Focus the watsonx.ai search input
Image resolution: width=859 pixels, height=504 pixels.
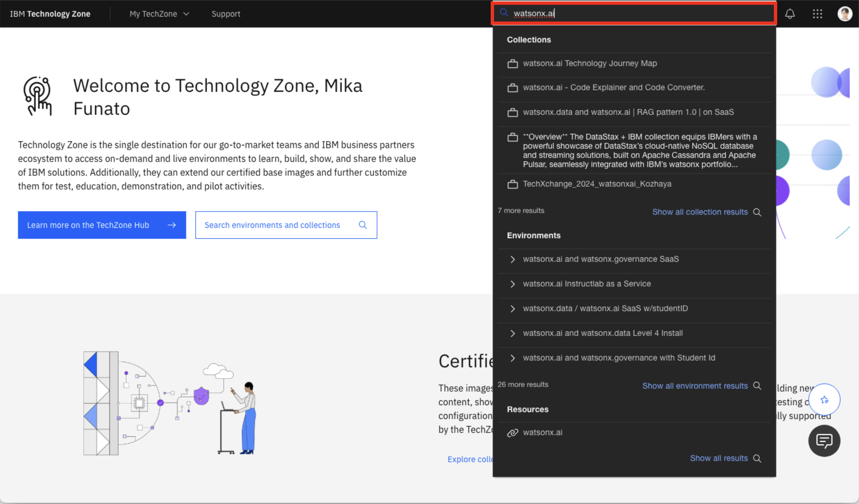point(634,13)
